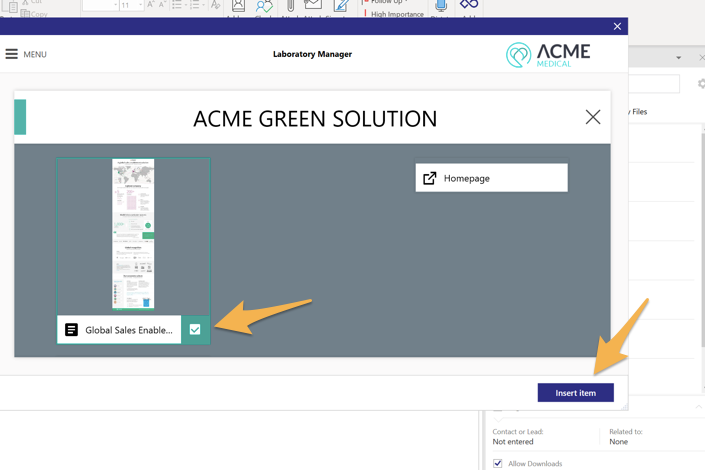Click the ACME Medical logo
Viewport: 705px width, 470px height.
click(x=548, y=55)
